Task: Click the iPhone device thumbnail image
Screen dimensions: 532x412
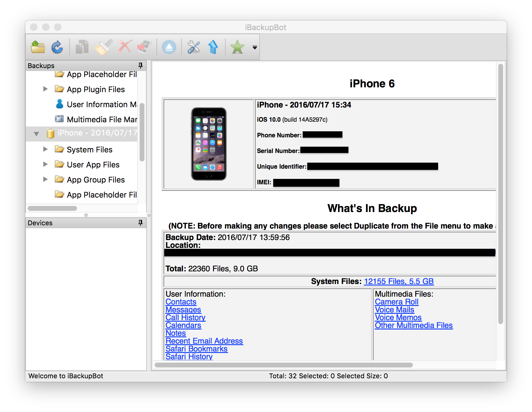Action: tap(209, 144)
